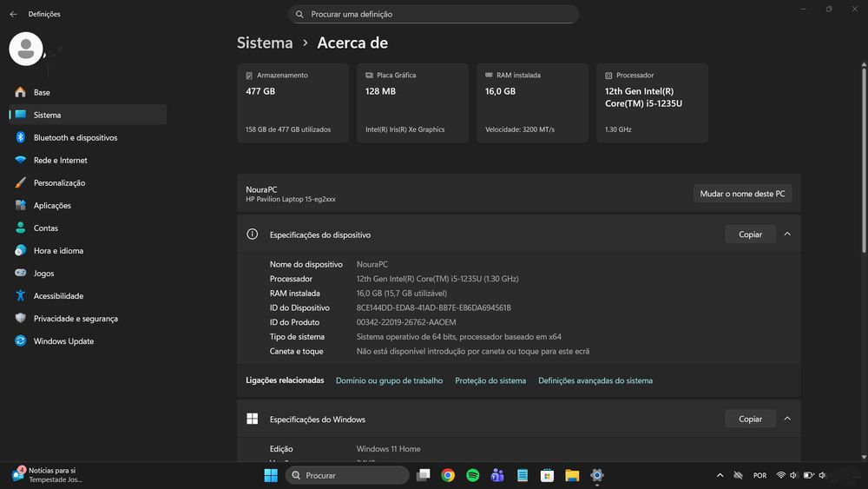868x489 pixels.
Task: Open Microsoft Teams from the taskbar
Action: point(497,475)
